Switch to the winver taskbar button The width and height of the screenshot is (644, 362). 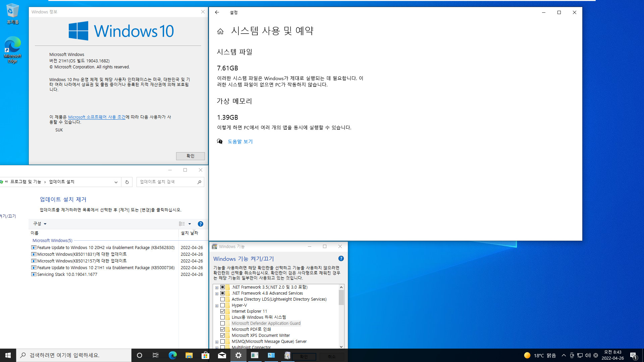(x=255, y=355)
